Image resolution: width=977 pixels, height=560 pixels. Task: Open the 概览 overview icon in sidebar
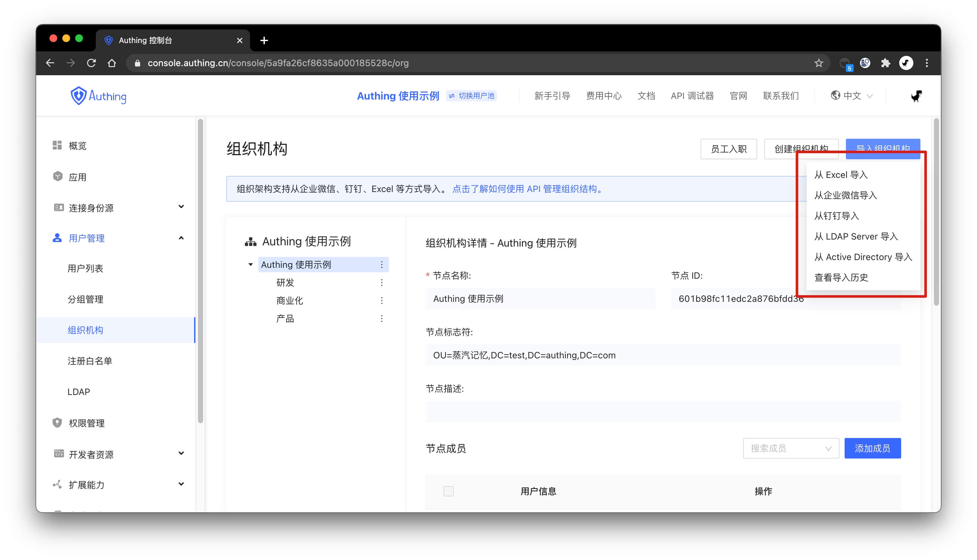tap(57, 145)
